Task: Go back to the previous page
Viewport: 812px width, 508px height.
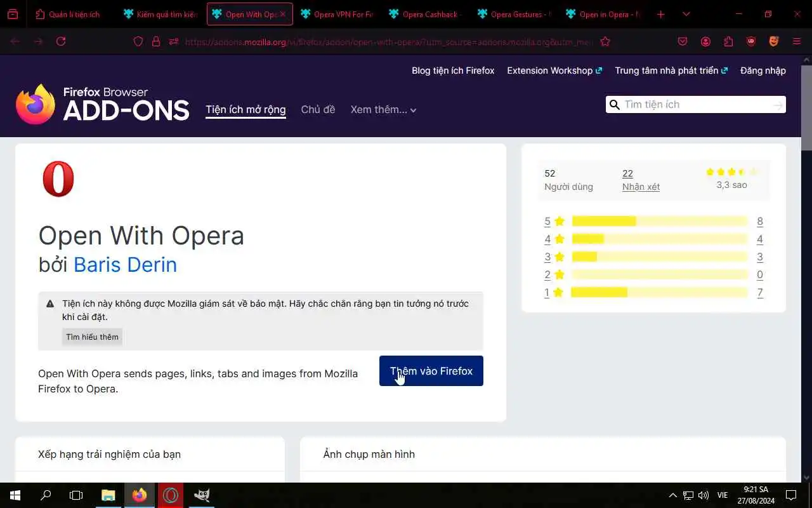Action: click(x=15, y=41)
